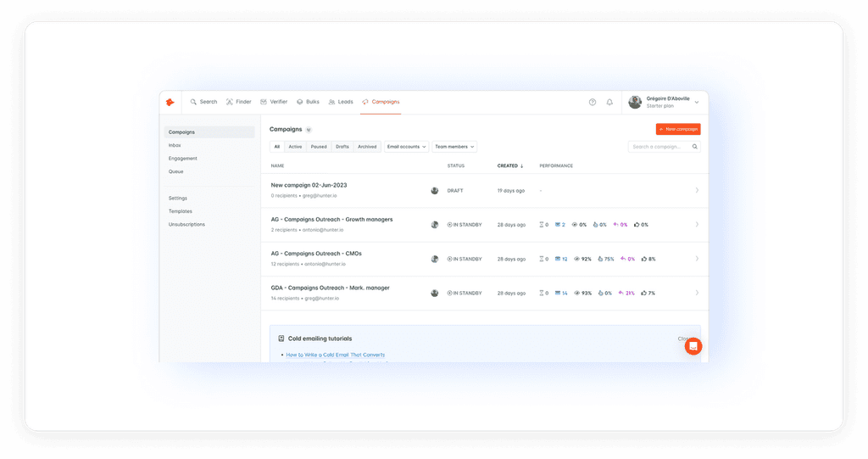The height and width of the screenshot is (459, 868).
Task: Select the Active campaigns filter tab
Action: coord(295,147)
